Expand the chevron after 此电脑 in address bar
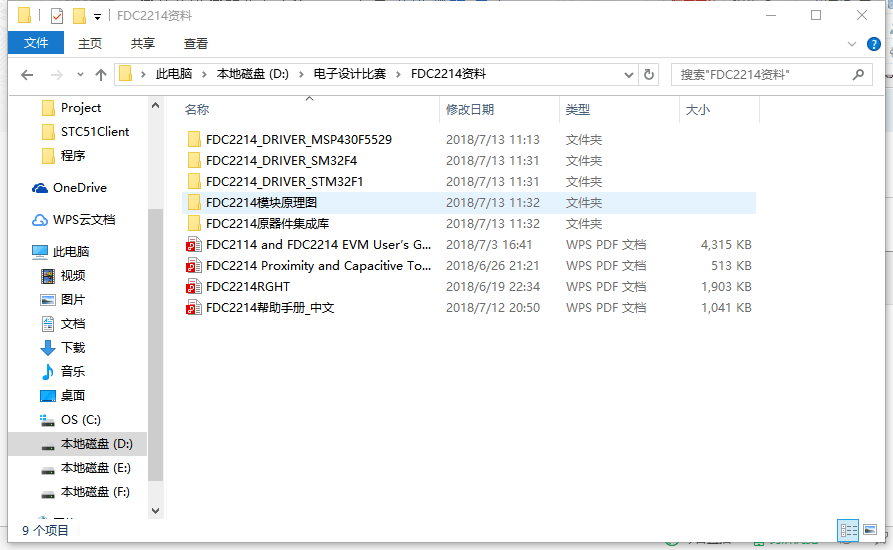The height and width of the screenshot is (550, 893). [x=204, y=75]
